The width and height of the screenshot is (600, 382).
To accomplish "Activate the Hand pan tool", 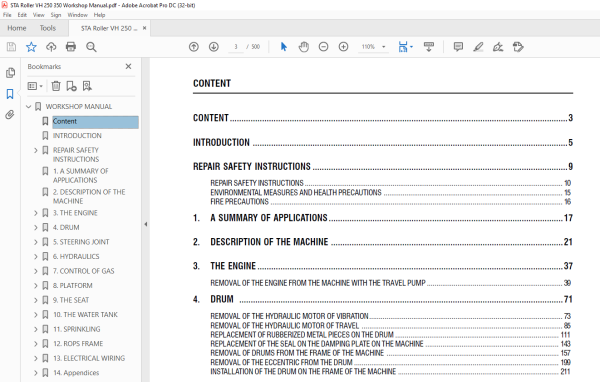I will point(303,47).
